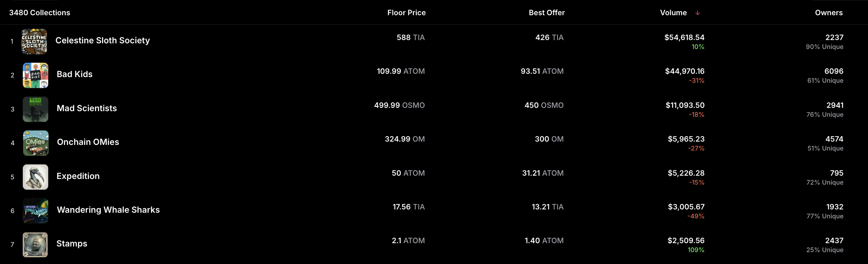The width and height of the screenshot is (868, 264).
Task: Sort the list by Owners column
Action: (829, 13)
